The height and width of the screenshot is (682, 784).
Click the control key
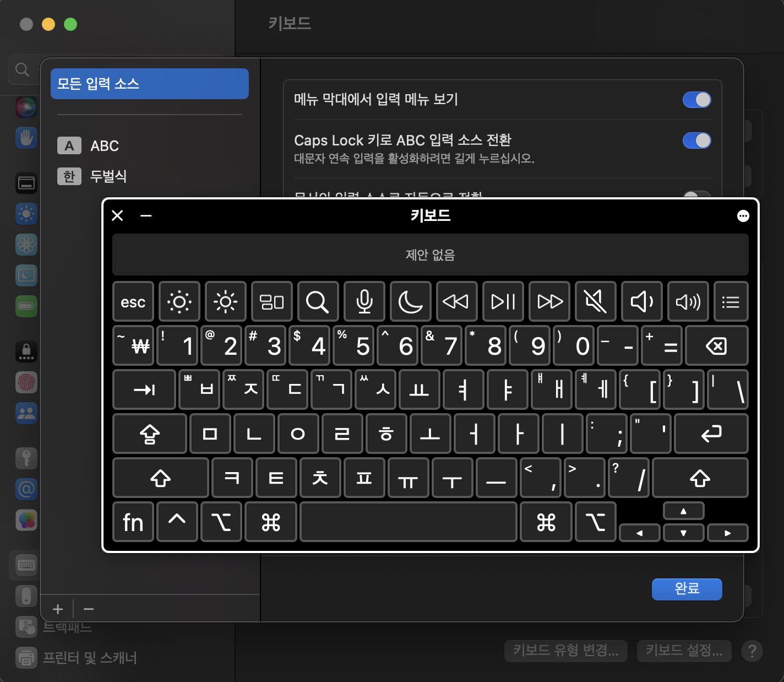click(177, 522)
